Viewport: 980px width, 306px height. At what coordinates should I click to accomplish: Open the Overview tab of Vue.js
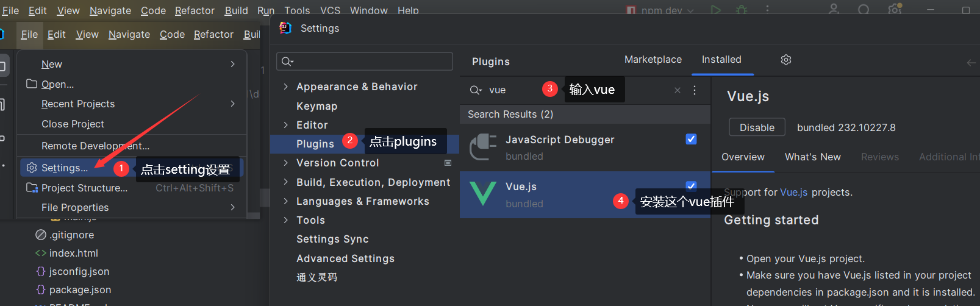click(743, 157)
